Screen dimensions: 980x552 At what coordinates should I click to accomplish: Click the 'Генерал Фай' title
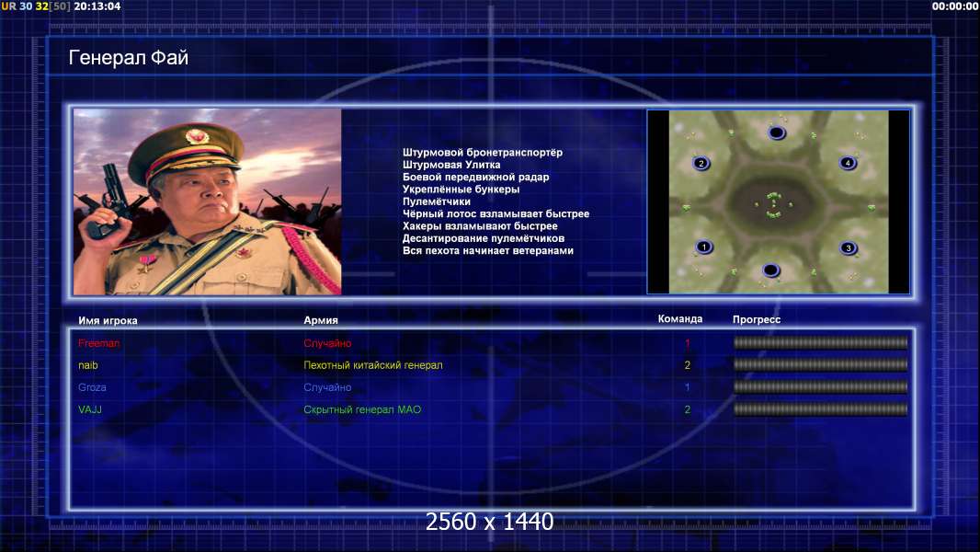coord(128,58)
